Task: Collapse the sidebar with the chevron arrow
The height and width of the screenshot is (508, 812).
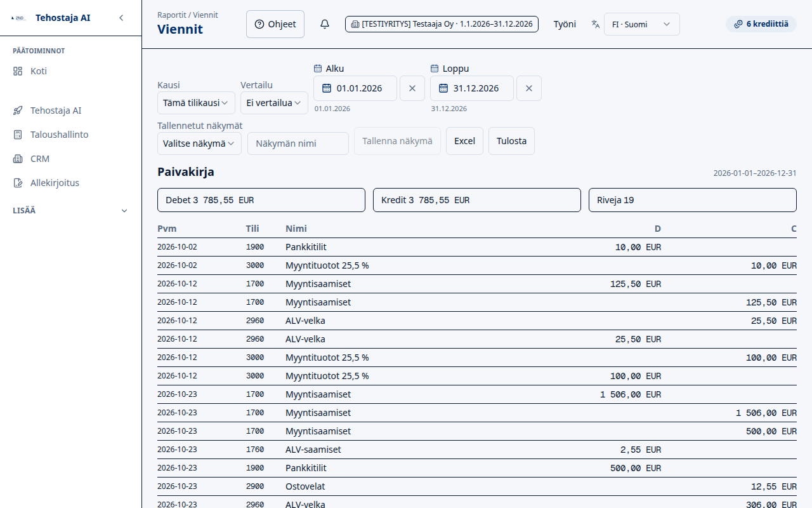Action: [121, 18]
